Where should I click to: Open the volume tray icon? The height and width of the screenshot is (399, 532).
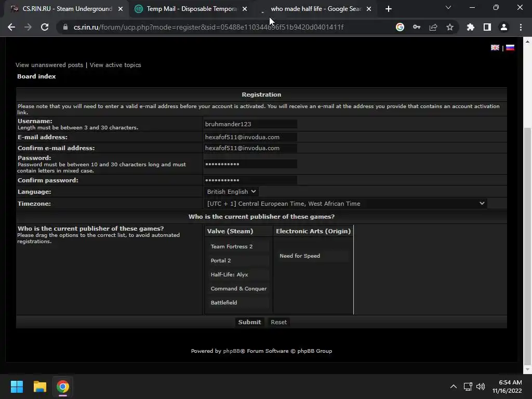(481, 387)
